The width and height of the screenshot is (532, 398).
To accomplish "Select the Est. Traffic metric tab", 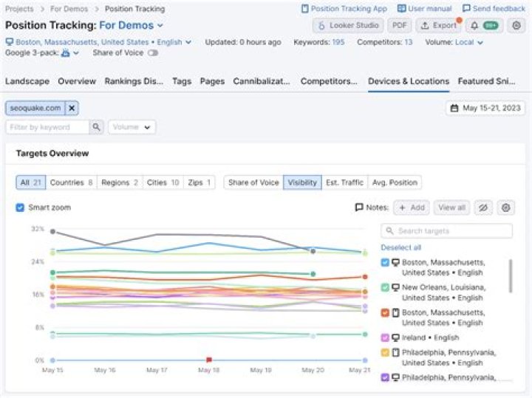I will pos(345,182).
